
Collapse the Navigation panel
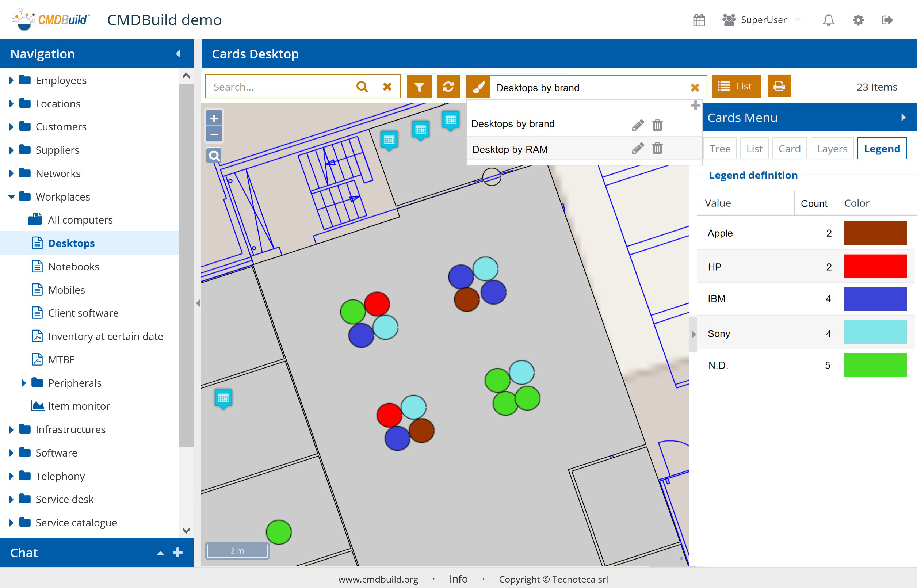pyautogui.click(x=178, y=54)
